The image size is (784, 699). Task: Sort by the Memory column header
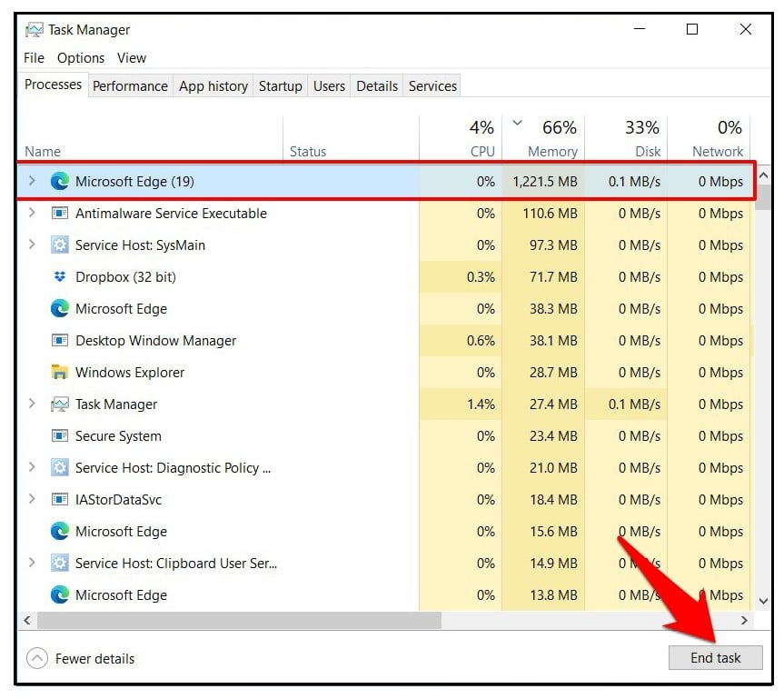(x=543, y=138)
